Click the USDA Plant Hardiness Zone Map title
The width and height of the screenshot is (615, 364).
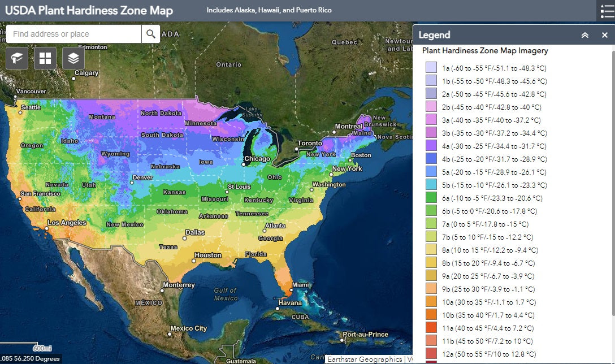pos(89,11)
